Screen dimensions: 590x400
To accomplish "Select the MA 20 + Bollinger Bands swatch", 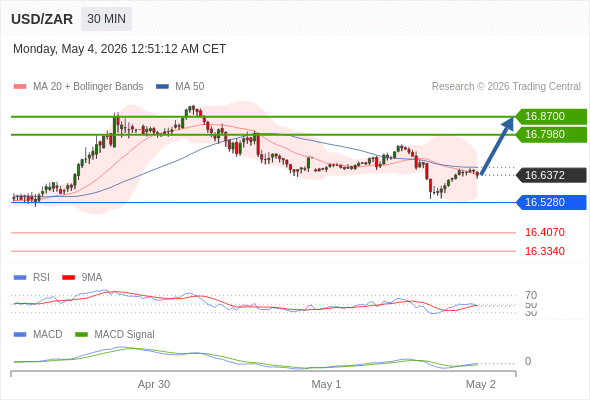I will click(20, 87).
